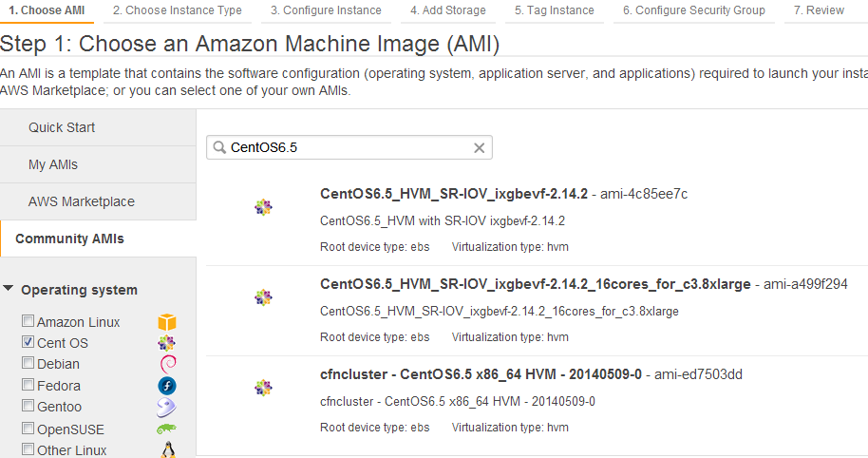The width and height of the screenshot is (868, 458).
Task: Jump to 6. Configure Security Group
Action: click(x=693, y=10)
